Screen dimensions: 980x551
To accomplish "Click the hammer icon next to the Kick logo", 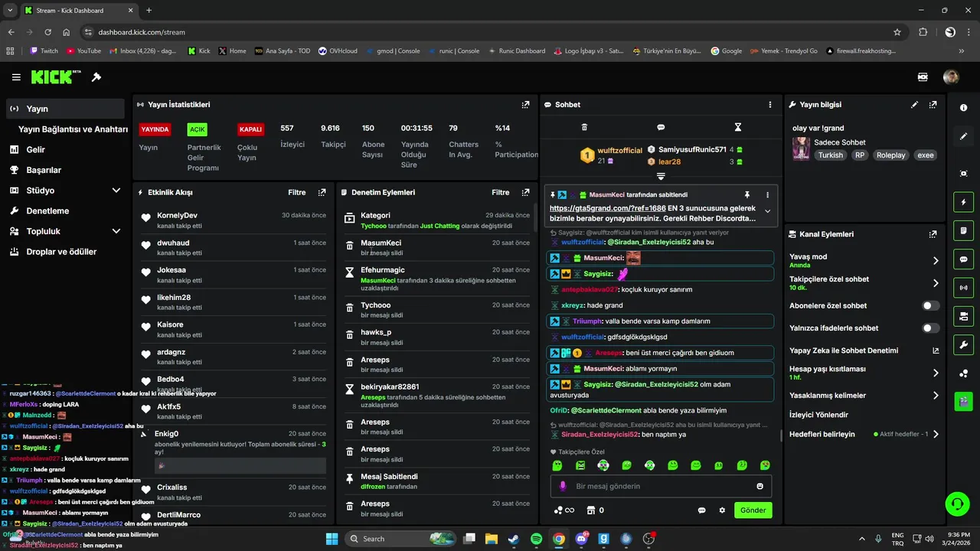I will pyautogui.click(x=96, y=77).
